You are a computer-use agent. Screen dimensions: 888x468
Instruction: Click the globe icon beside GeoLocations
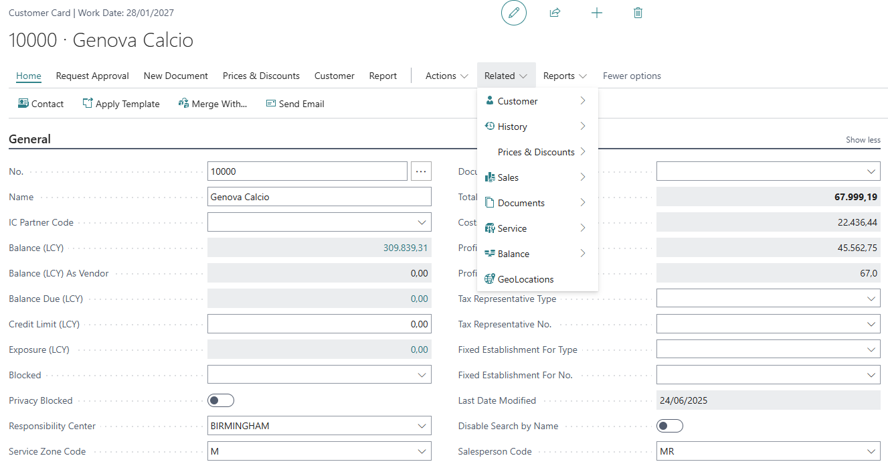pyautogui.click(x=490, y=279)
